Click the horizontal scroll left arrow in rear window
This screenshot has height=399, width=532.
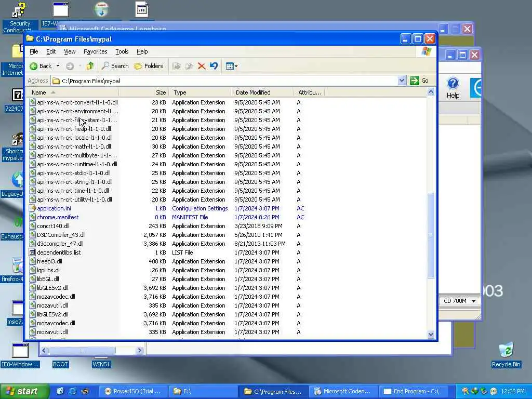44,350
